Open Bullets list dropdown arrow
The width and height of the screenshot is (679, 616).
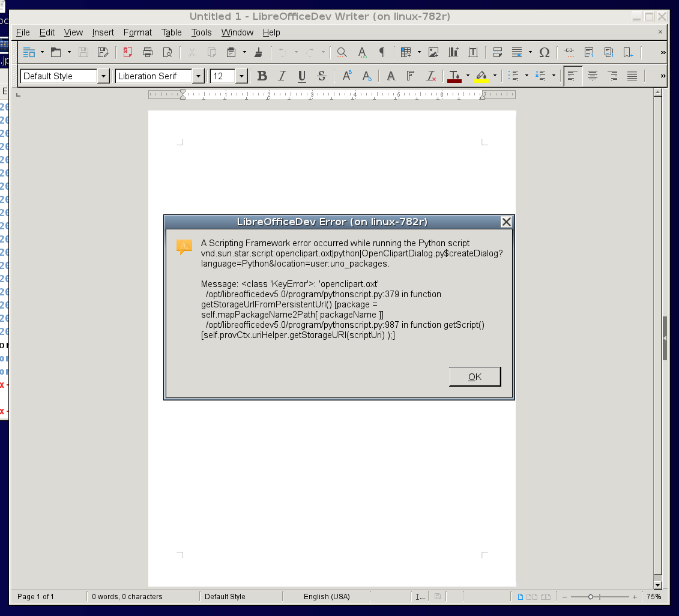point(527,76)
